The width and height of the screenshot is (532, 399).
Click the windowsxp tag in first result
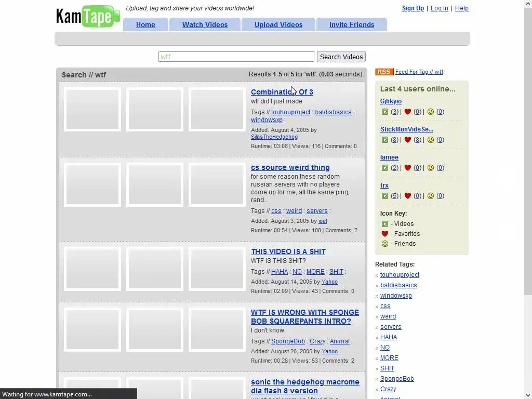click(267, 120)
